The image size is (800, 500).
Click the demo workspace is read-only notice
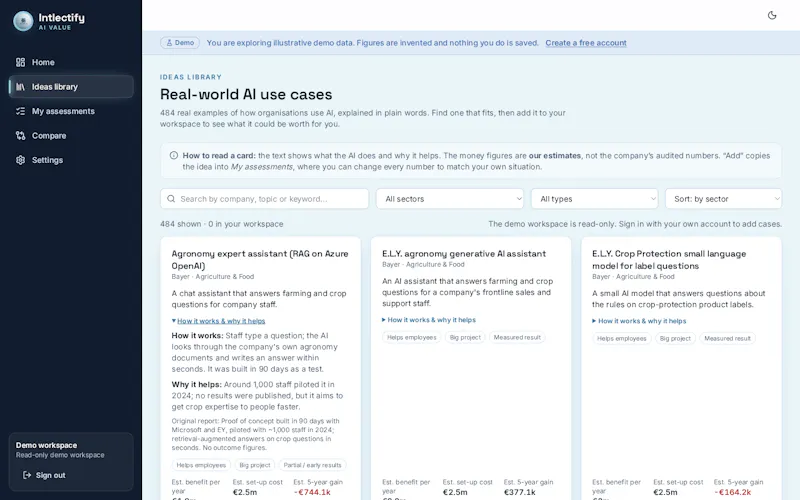[x=635, y=224]
